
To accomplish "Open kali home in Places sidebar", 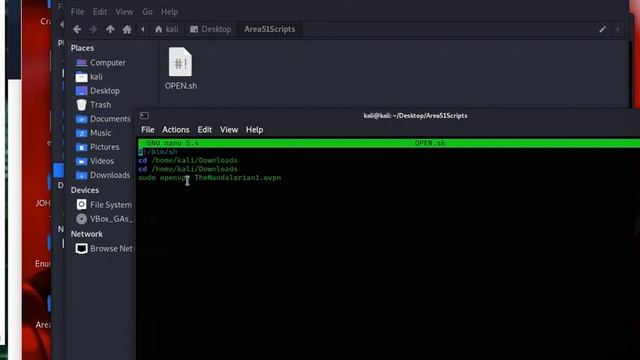I will click(89, 77).
